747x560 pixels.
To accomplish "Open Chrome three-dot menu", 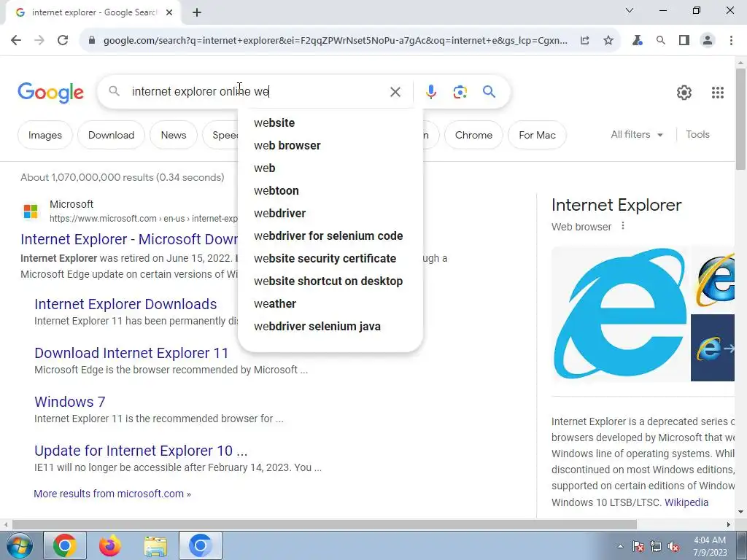I will (x=731, y=41).
